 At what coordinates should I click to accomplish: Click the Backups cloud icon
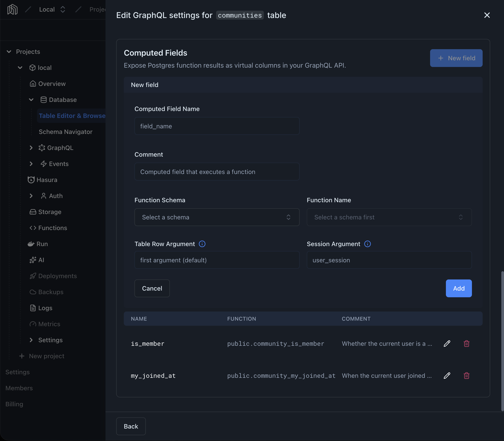33,292
